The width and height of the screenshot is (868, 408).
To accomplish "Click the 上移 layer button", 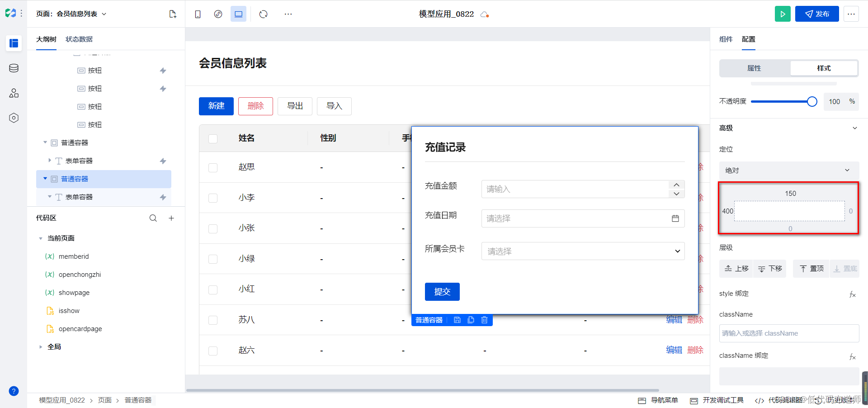I will tap(736, 269).
